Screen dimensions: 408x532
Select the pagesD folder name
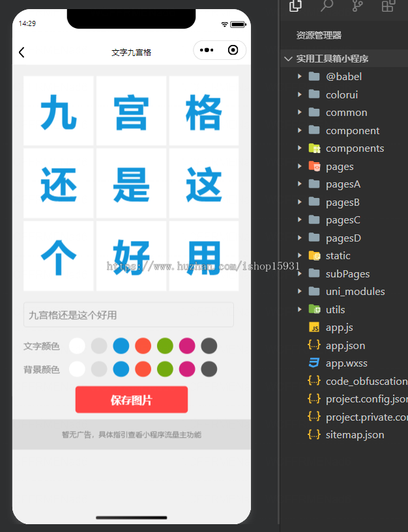click(x=343, y=238)
